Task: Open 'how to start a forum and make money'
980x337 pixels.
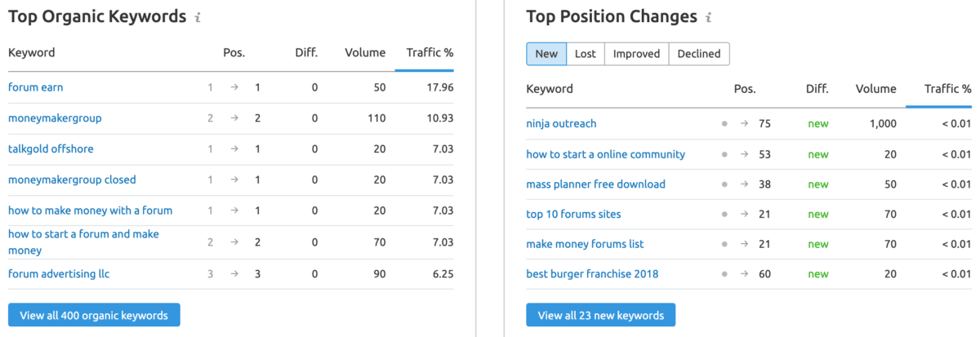Action: [83, 242]
